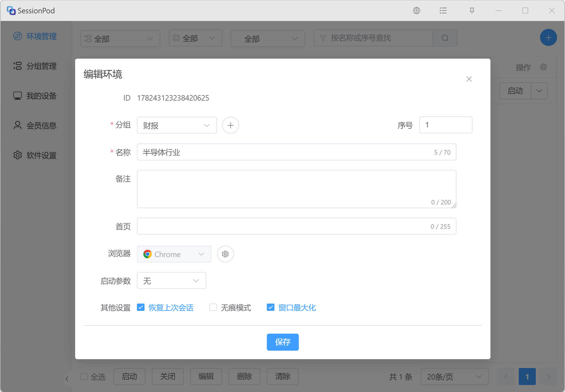Add a new group with the plus button next to 财报

(x=231, y=125)
